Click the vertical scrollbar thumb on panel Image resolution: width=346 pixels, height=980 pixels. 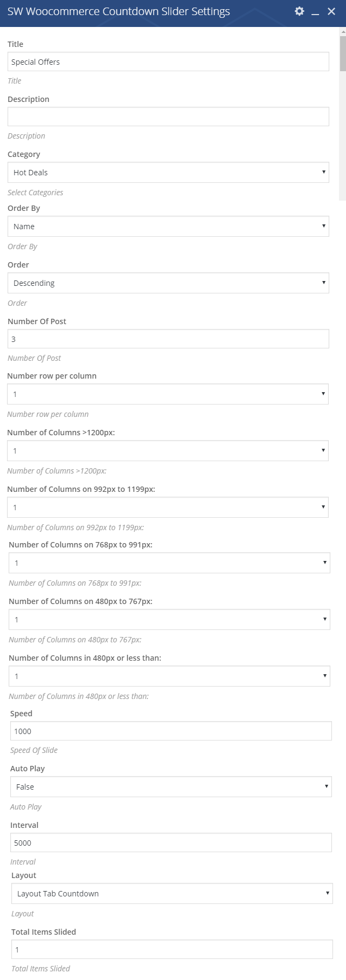tap(343, 53)
